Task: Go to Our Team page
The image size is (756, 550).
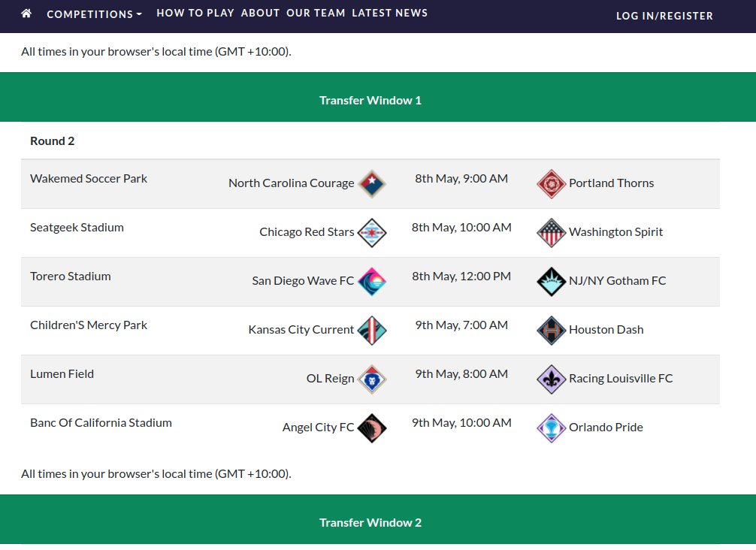Action: point(316,13)
